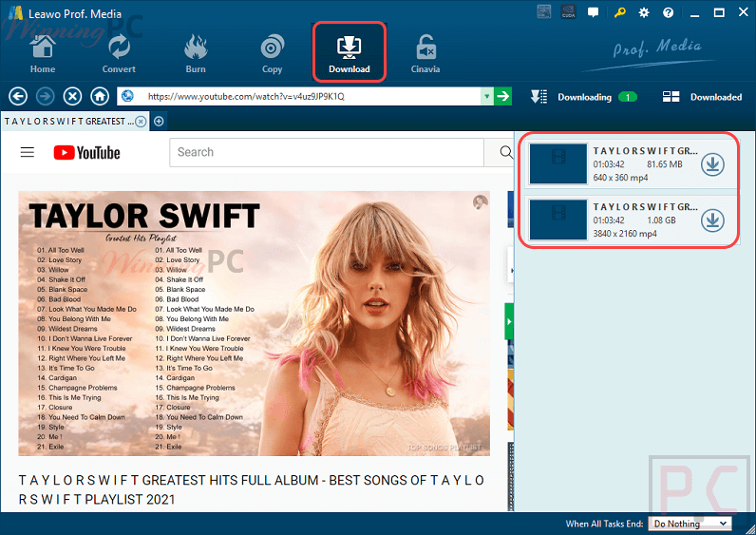Click the YouTube search magnifier button
756x535 pixels.
point(506,152)
